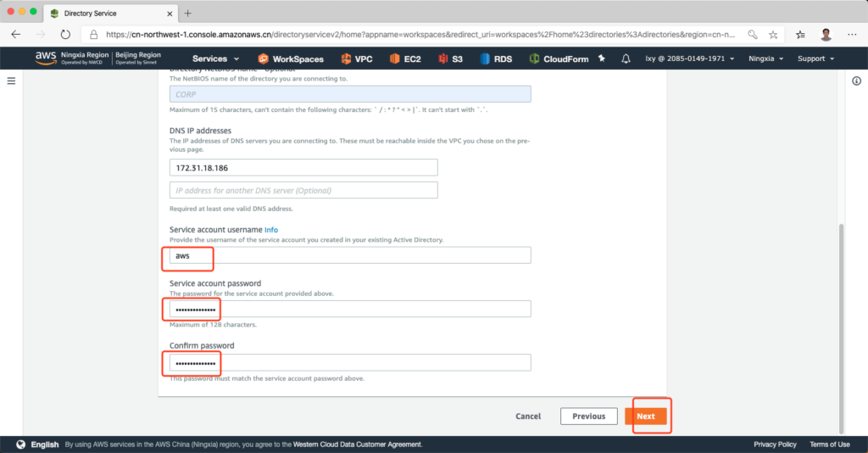
Task: Open the VPC service shortcut
Action: tap(357, 59)
